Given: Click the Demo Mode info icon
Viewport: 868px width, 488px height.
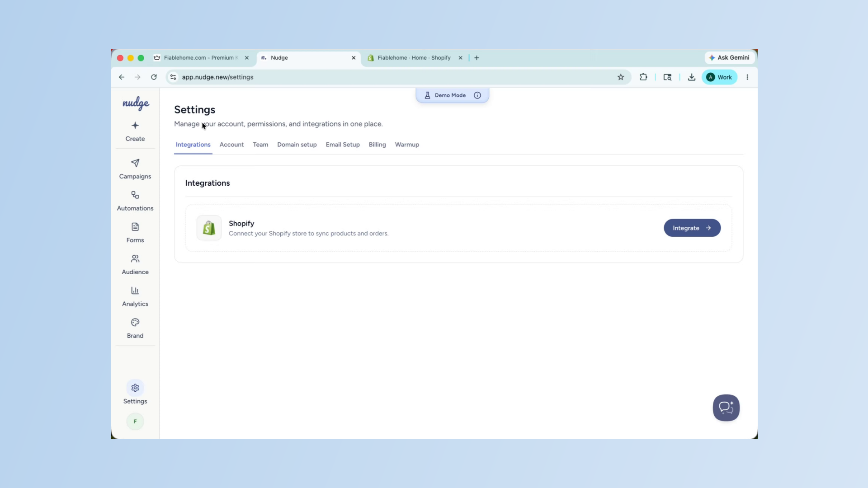Looking at the screenshot, I should click(x=477, y=95).
